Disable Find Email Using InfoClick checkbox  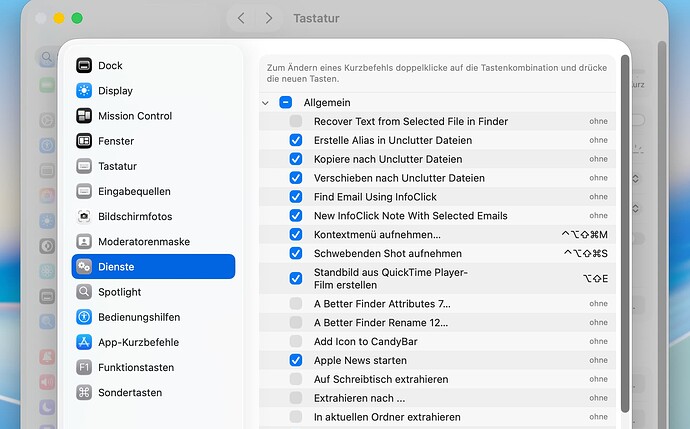point(296,197)
